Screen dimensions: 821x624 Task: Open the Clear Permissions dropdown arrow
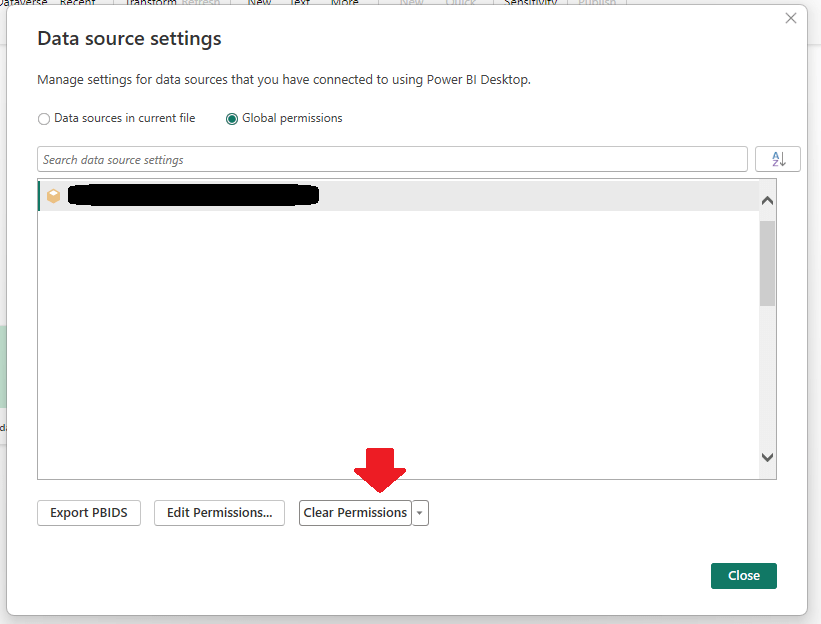tap(420, 513)
